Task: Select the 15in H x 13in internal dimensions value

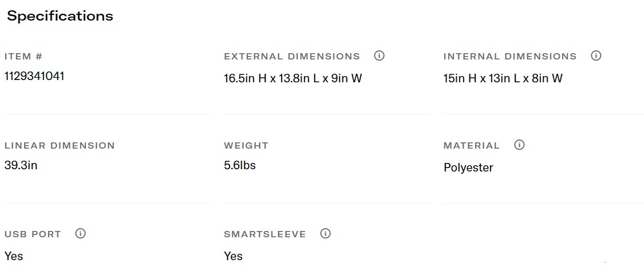Action: [x=503, y=78]
